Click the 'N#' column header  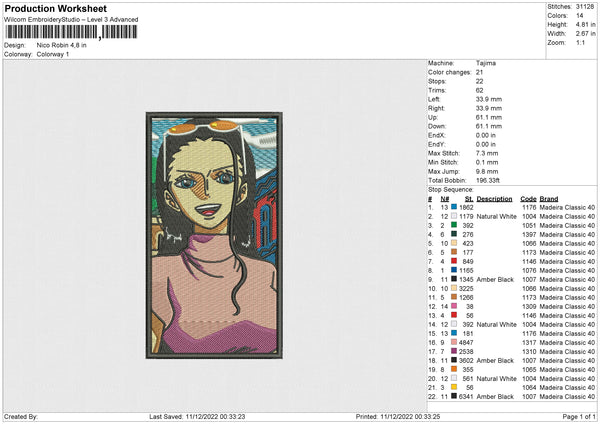point(445,199)
